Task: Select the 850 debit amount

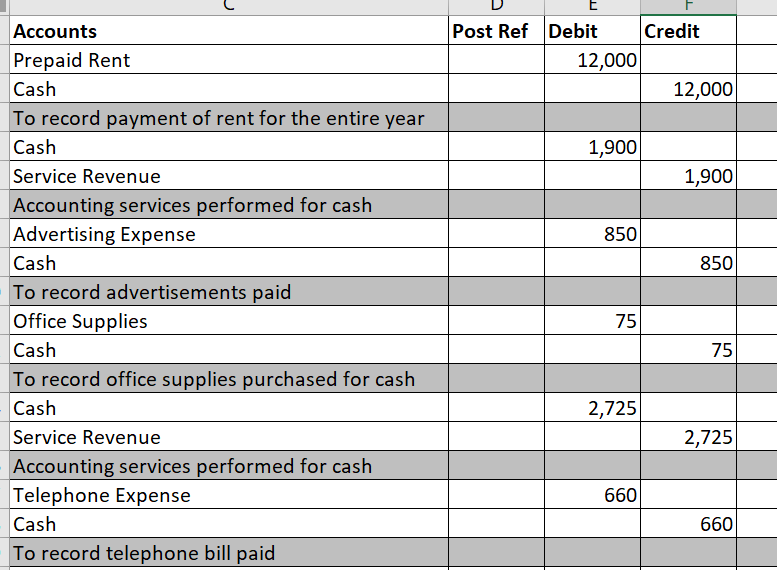Action: pos(592,234)
